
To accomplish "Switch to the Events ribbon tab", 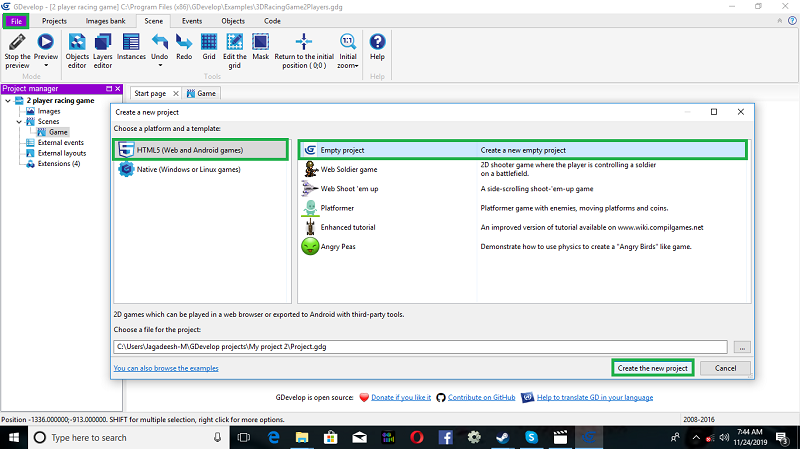I will coord(192,21).
